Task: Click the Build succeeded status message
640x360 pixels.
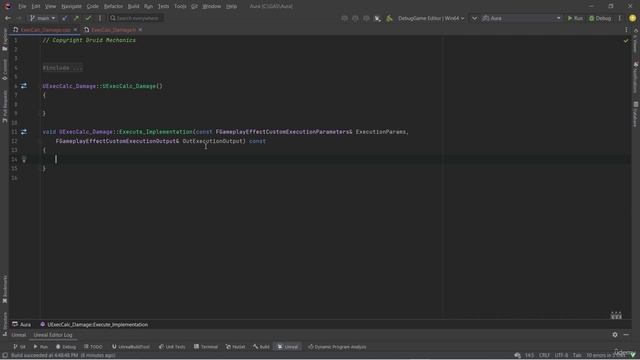Action: click(63, 355)
